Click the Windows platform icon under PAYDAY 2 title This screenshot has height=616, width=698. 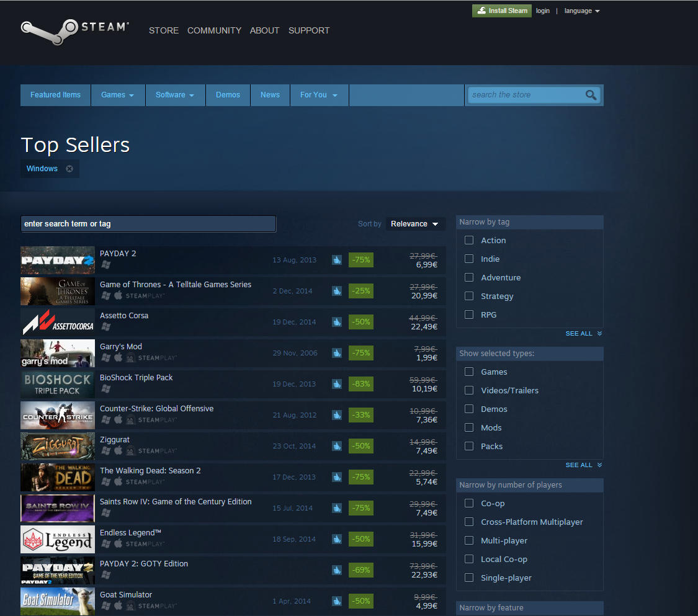[106, 264]
